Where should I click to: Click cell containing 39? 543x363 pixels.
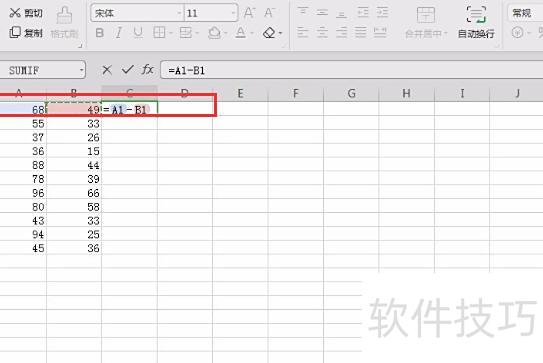click(x=74, y=179)
